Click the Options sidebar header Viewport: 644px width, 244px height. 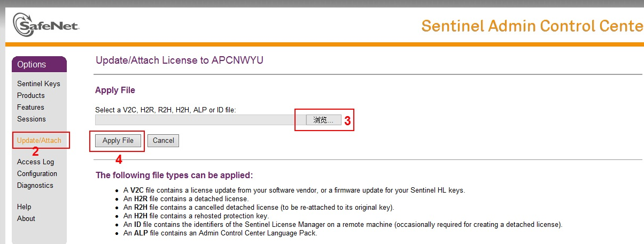click(39, 64)
